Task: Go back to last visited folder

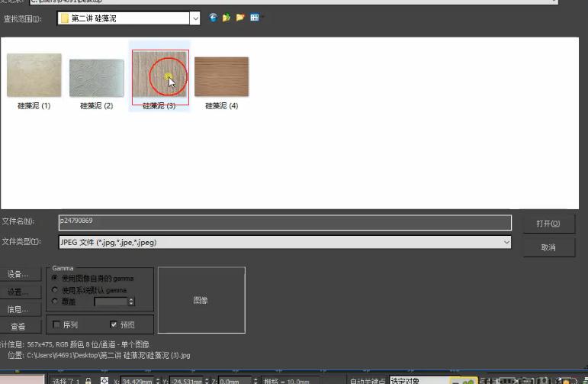Action: pyautogui.click(x=213, y=18)
